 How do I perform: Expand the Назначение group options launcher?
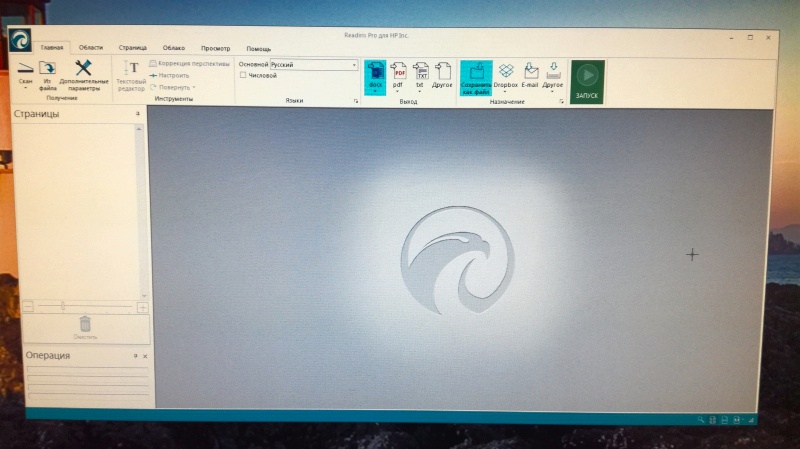click(x=561, y=101)
